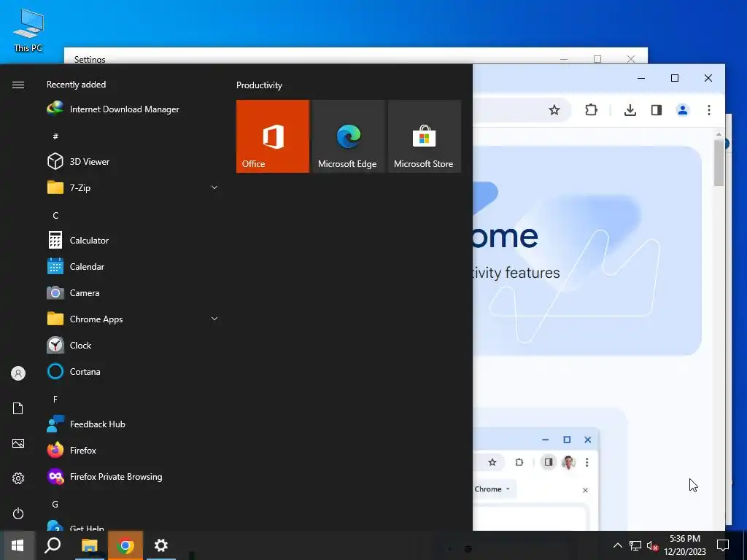Screen dimensions: 747x560
Task: Open Settings gear in the Start sidebar
Action: click(x=18, y=478)
